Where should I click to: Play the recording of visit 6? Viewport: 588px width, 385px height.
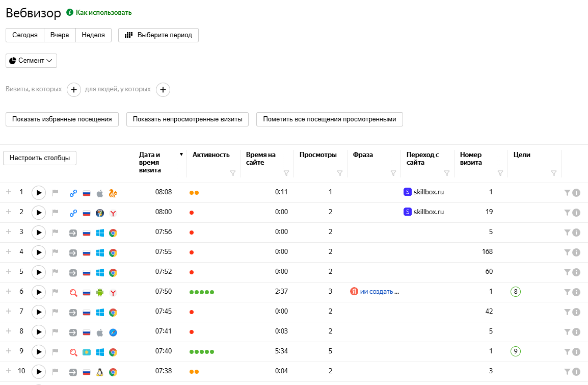pos(39,292)
